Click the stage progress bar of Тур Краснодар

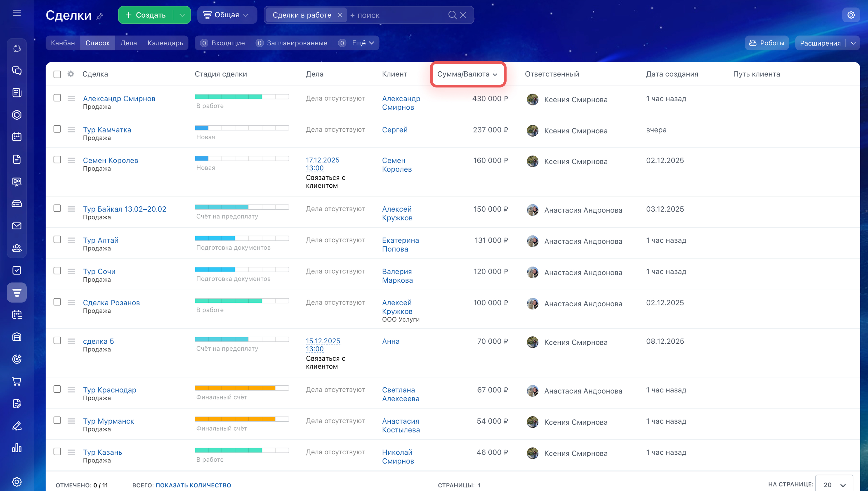pyautogui.click(x=242, y=388)
